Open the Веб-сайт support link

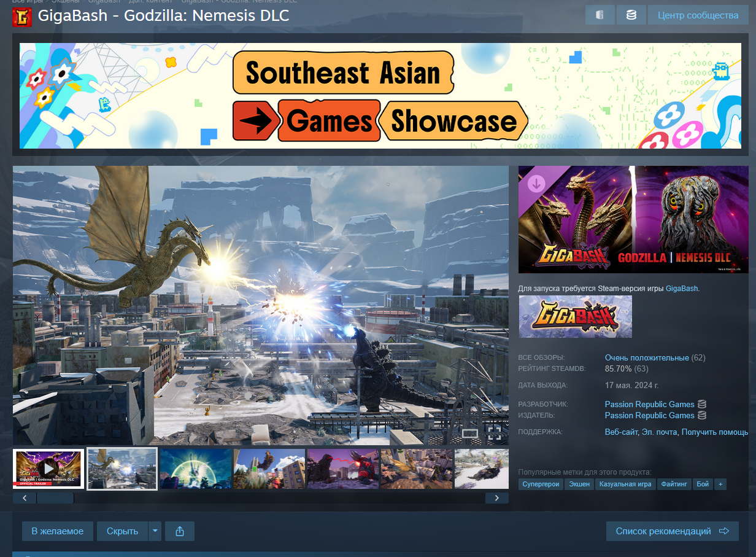[x=621, y=432]
